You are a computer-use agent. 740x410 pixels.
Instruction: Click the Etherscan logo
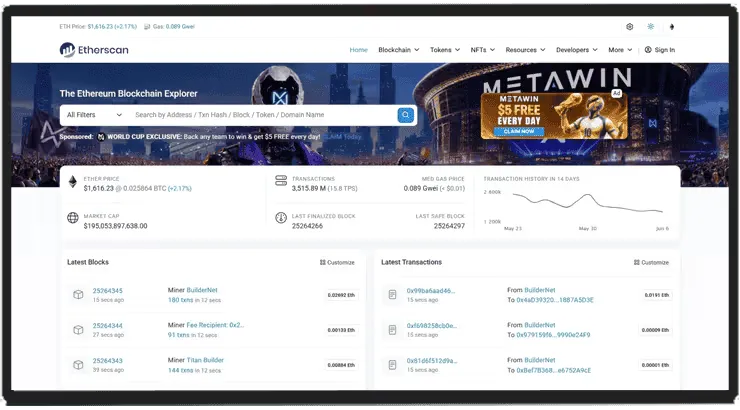point(94,50)
